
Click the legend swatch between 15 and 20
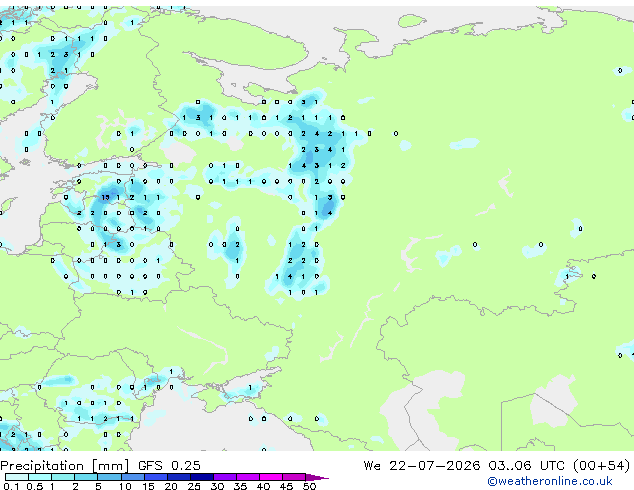click(156, 477)
